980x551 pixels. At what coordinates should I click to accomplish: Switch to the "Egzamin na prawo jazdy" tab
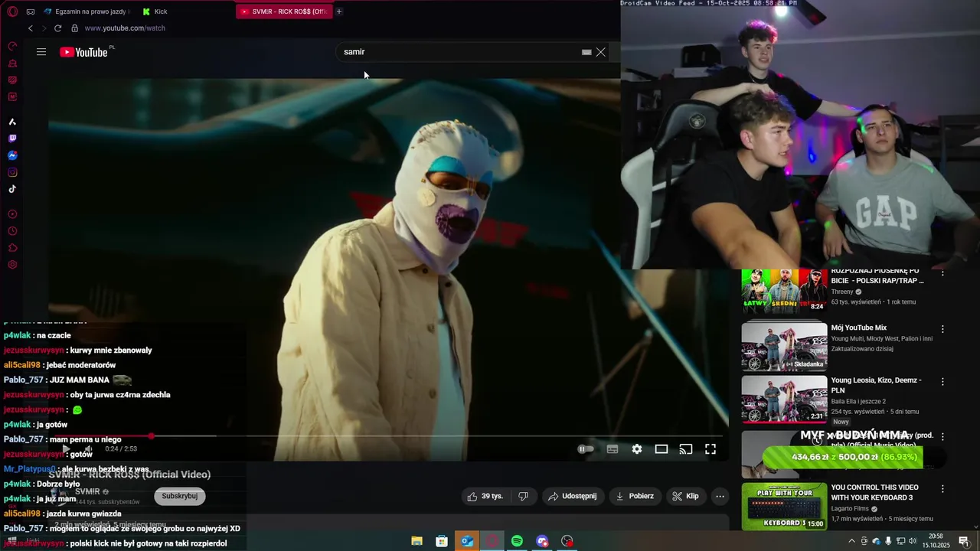point(86,11)
